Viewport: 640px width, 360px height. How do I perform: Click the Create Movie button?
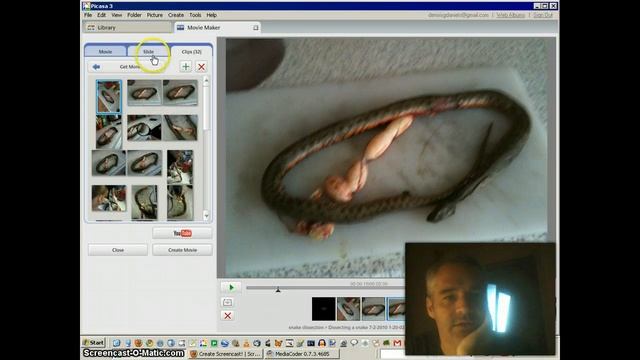point(182,250)
